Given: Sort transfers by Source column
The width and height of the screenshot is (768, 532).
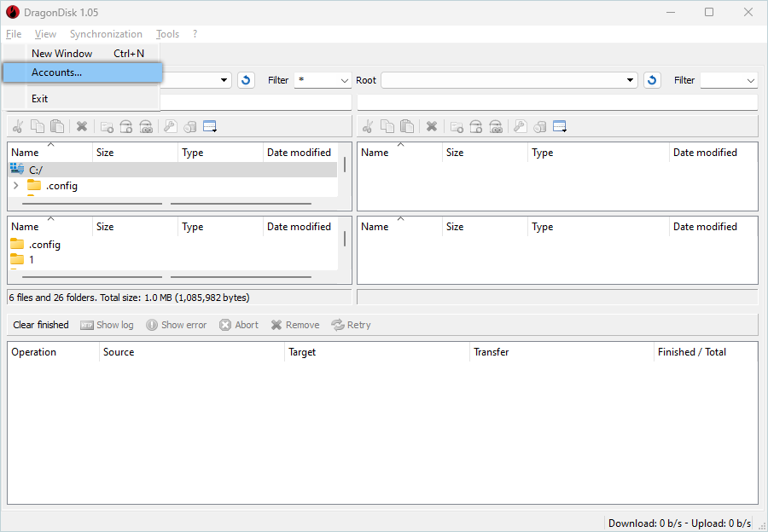Looking at the screenshot, I should [x=191, y=352].
